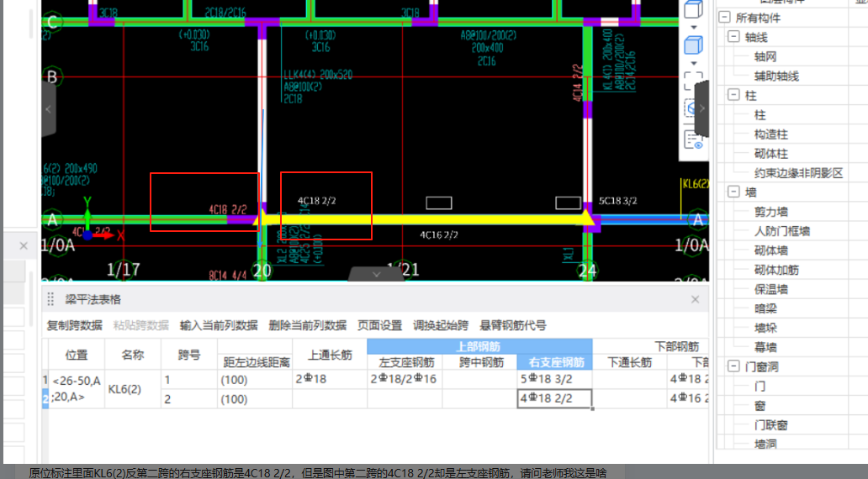Image resolution: width=868 pixels, height=479 pixels.
Task: Collapse the right panel with gray arrow tab
Action: 702,108
